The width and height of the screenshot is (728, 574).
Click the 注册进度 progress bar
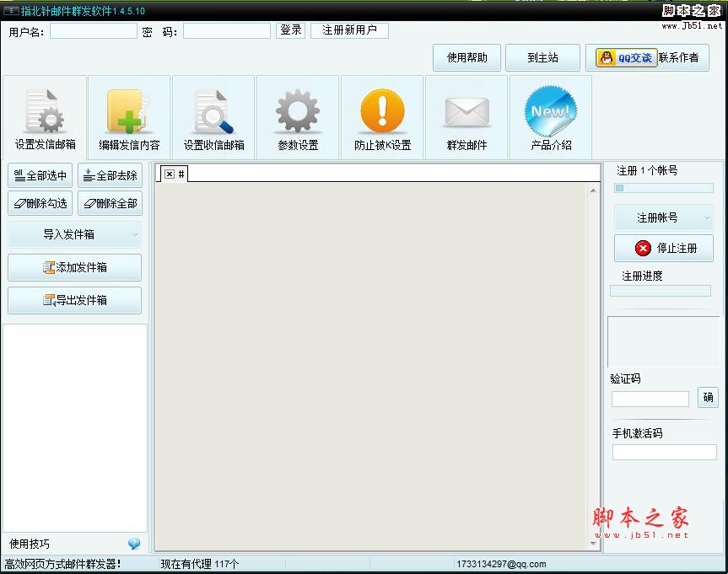point(661,291)
